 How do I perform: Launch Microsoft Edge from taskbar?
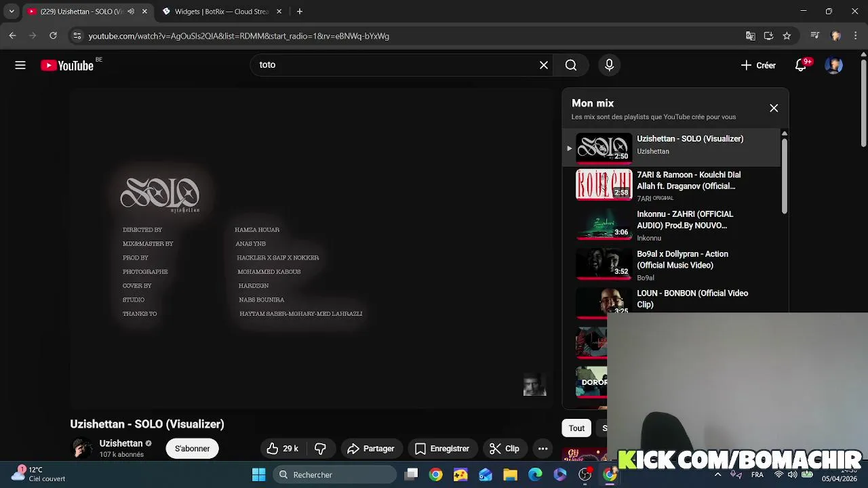point(535,474)
